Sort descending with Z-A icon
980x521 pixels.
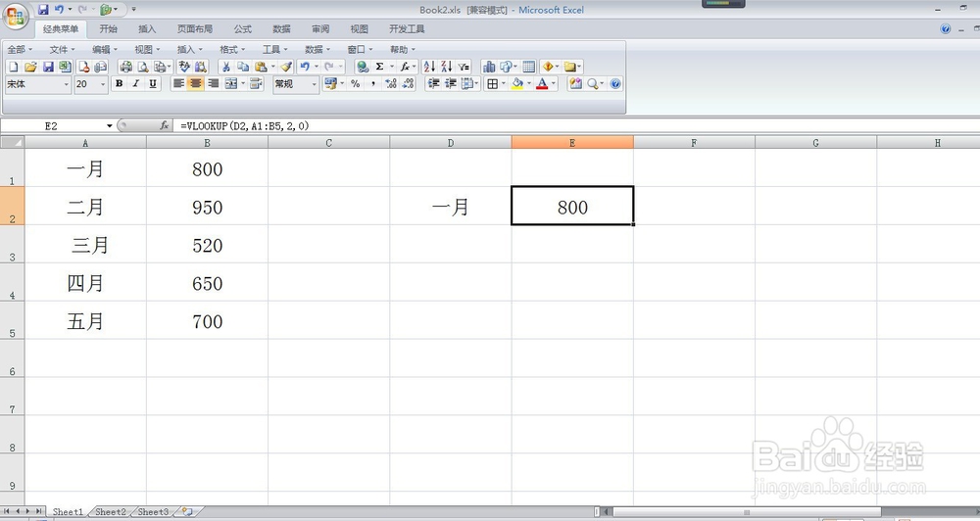point(446,67)
